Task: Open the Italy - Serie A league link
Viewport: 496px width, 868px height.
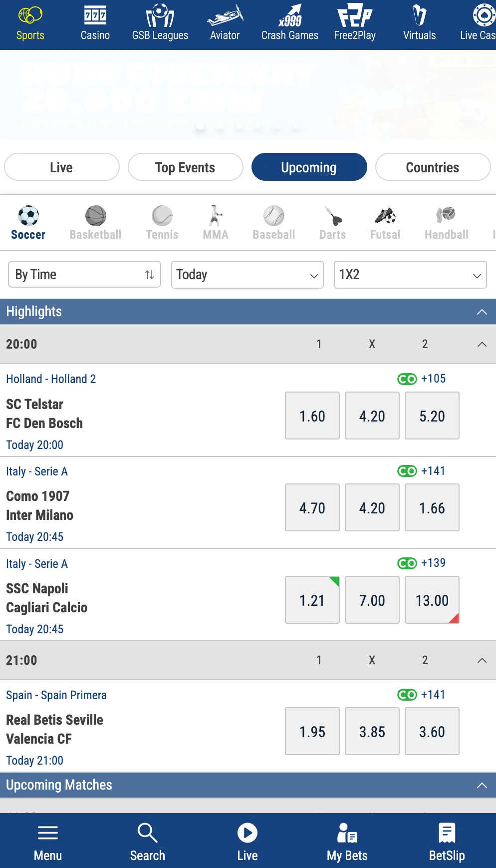Action: 37,471
